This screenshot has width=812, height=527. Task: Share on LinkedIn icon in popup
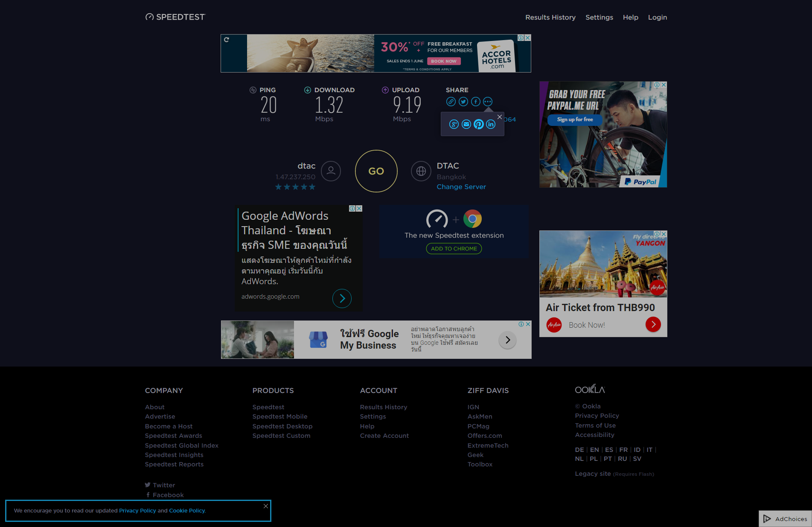(x=491, y=124)
